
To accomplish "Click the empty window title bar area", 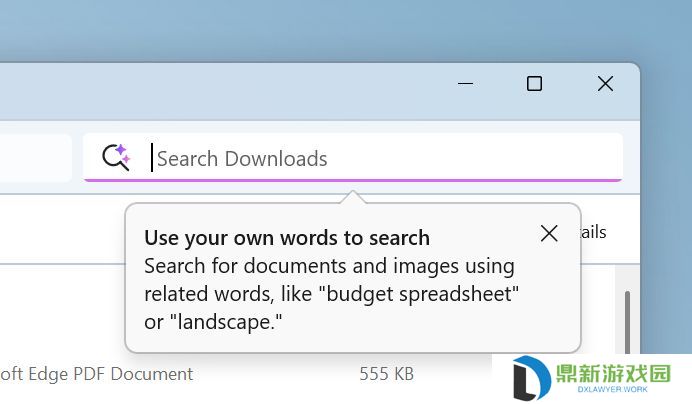I will point(221,91).
